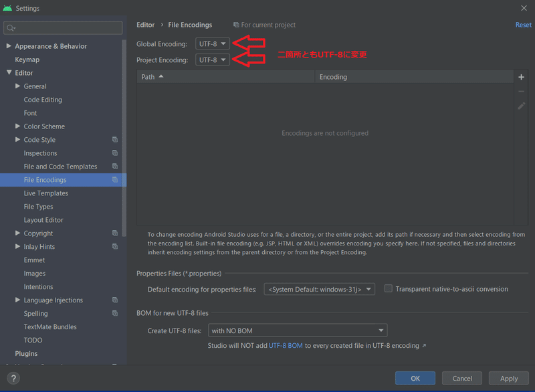
Task: Focus the settings search field
Action: 63,28
